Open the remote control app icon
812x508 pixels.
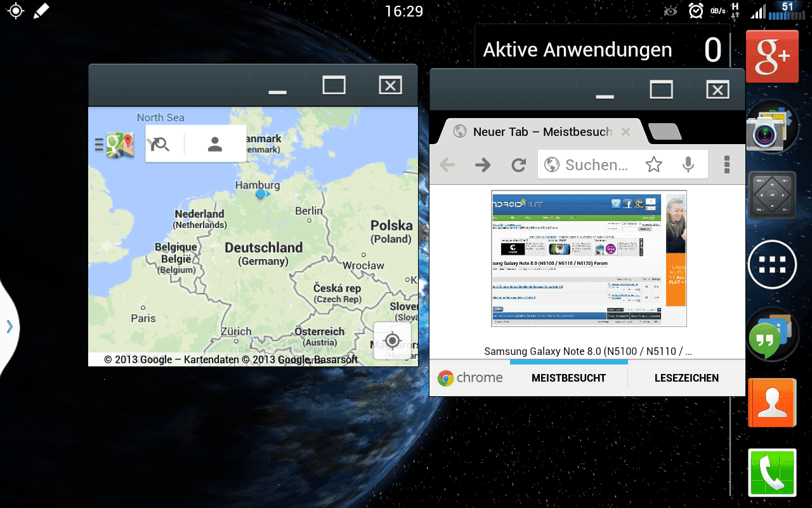[772, 196]
